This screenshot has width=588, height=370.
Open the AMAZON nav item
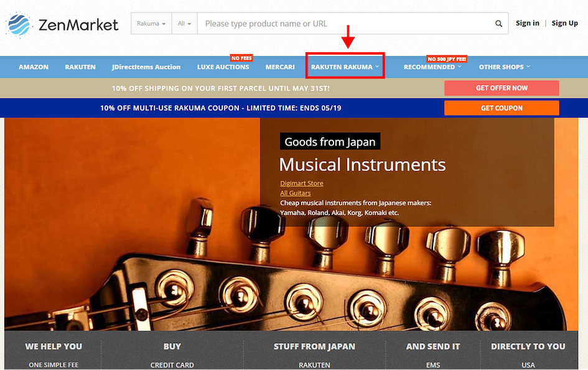[x=34, y=67]
